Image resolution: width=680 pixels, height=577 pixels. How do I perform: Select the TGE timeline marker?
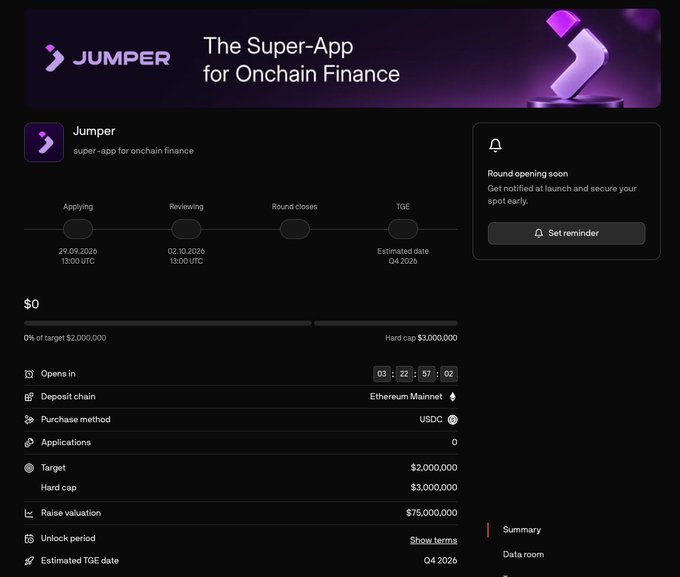[x=403, y=229]
